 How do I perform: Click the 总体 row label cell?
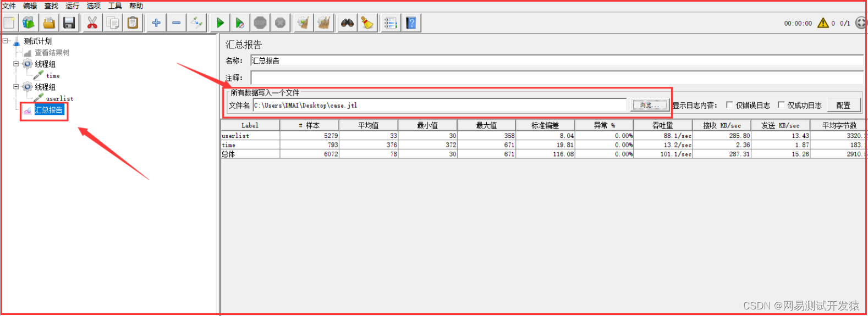(x=250, y=154)
